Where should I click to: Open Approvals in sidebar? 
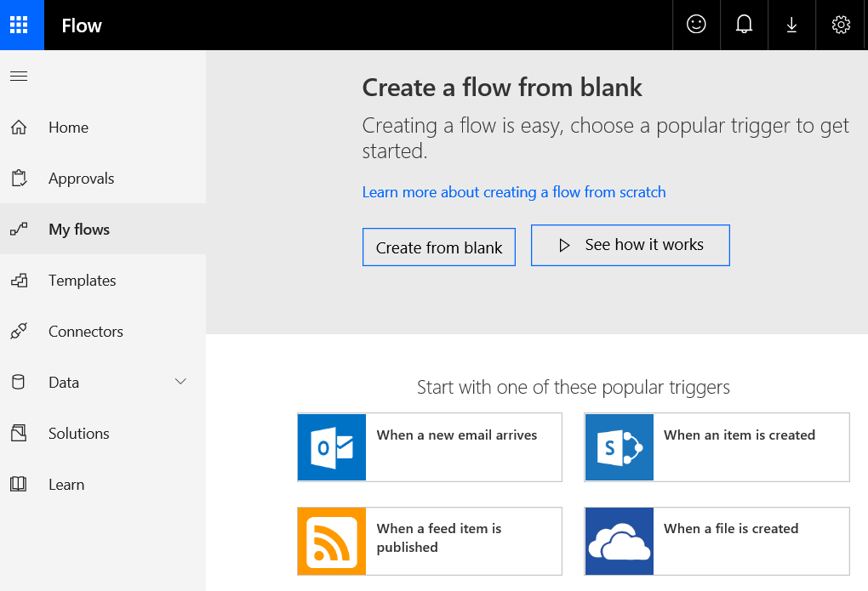coord(103,179)
